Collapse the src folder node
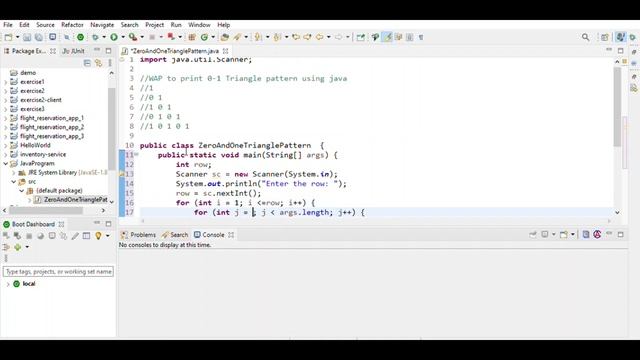The image size is (640, 360). [13, 182]
